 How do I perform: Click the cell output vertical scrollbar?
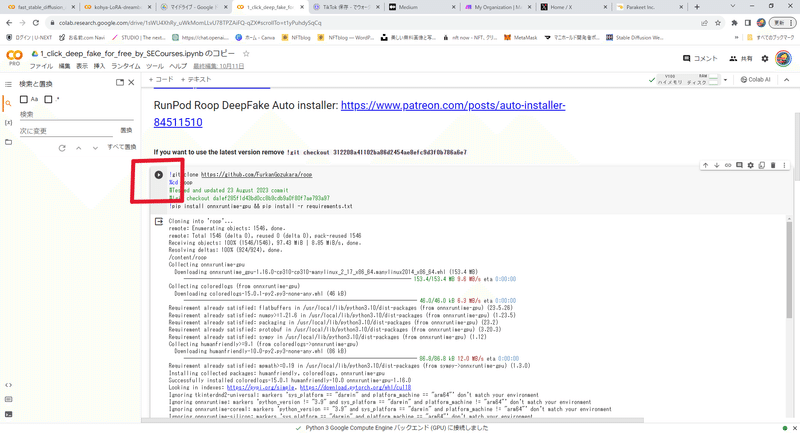789,269
